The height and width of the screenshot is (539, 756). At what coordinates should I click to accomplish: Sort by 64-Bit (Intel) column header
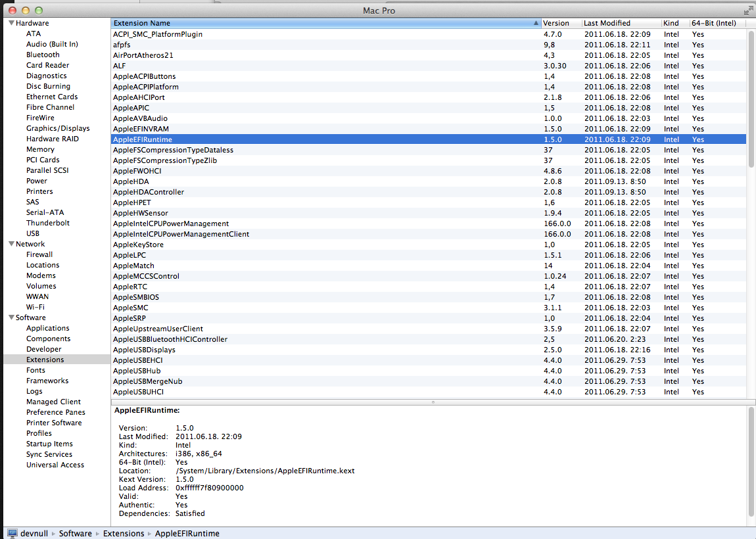coord(719,23)
